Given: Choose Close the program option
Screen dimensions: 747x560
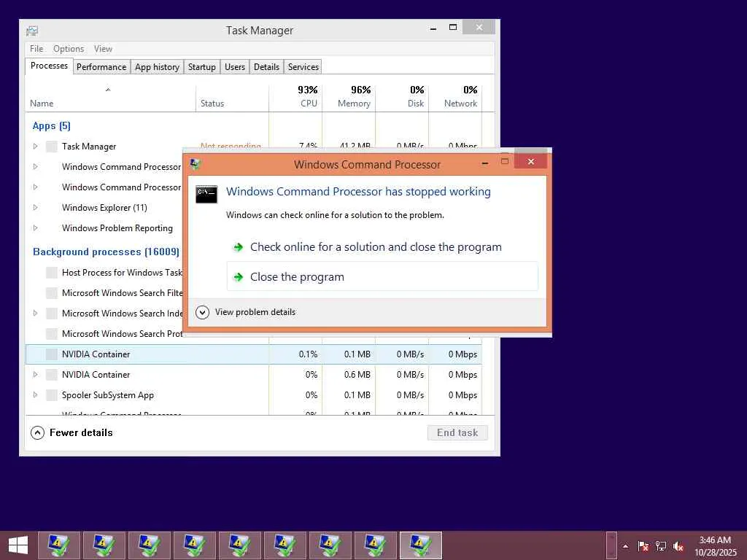Looking at the screenshot, I should click(x=382, y=276).
